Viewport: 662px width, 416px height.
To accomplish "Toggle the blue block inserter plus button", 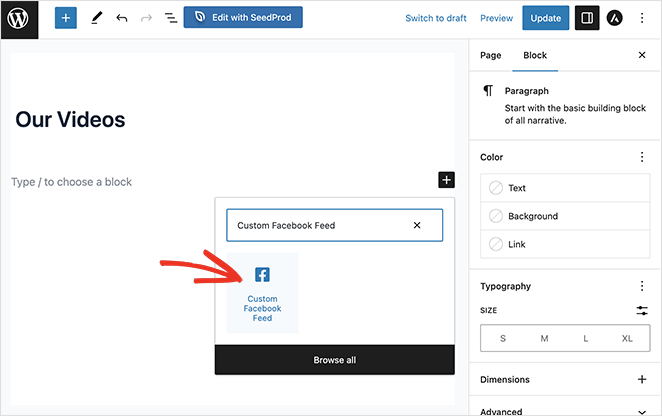I will coord(66,18).
